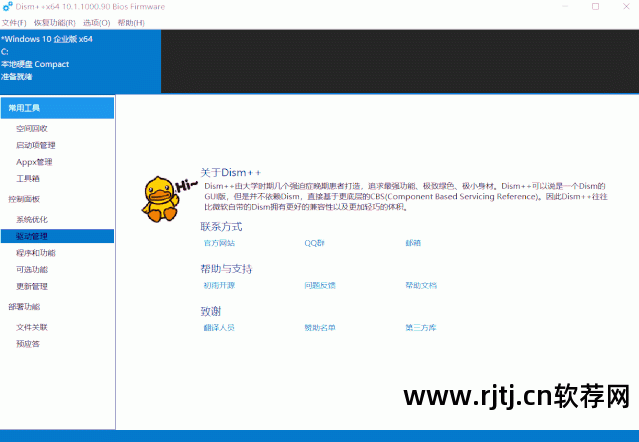639x442 pixels.
Task: Open the highlighted 驱动管理 item
Action: click(x=57, y=236)
